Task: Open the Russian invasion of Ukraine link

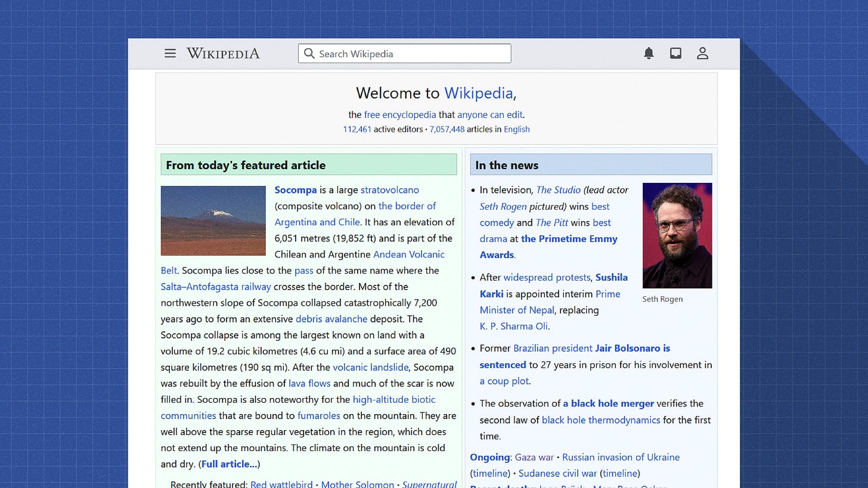Action: point(621,457)
